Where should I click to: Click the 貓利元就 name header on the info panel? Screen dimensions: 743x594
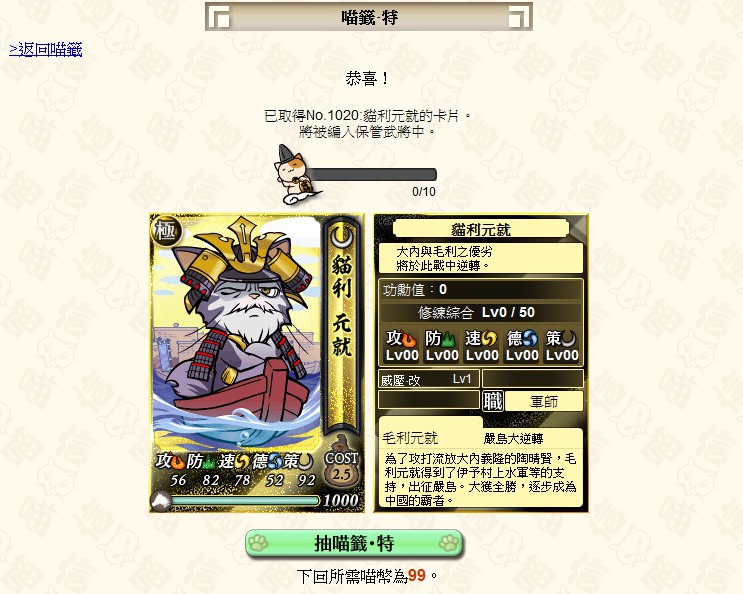(x=480, y=230)
